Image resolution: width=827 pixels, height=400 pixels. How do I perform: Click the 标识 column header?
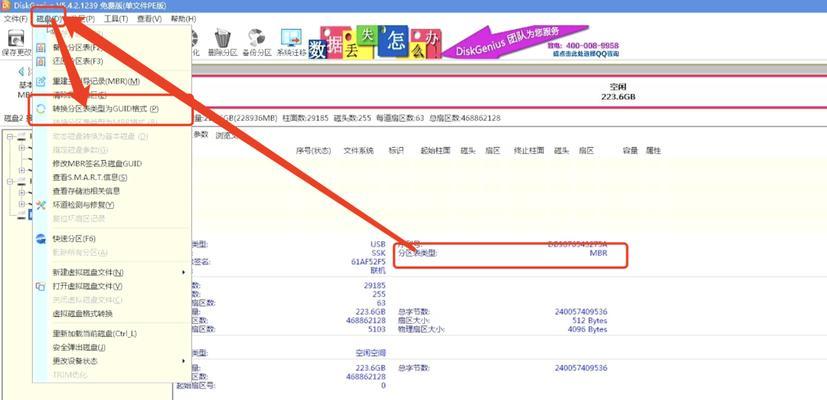[396, 150]
